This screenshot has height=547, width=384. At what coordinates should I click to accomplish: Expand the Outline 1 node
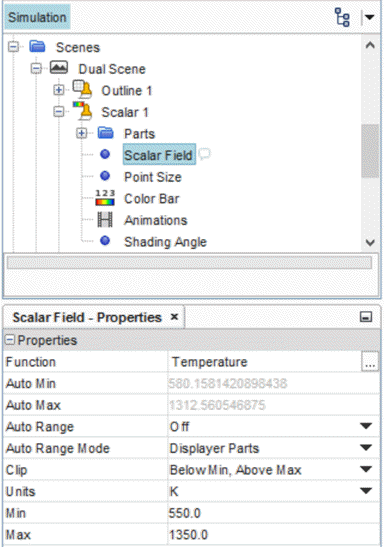tap(59, 90)
